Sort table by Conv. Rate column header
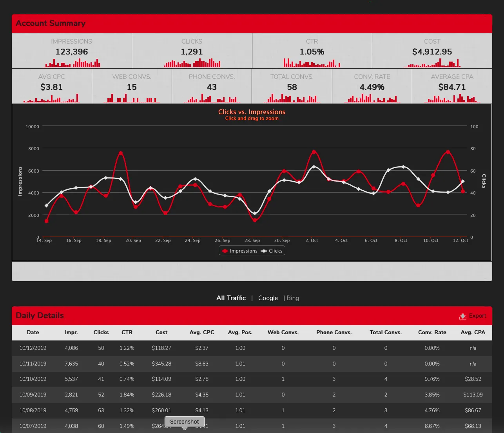Viewport: 504px width, 433px height. click(x=432, y=332)
